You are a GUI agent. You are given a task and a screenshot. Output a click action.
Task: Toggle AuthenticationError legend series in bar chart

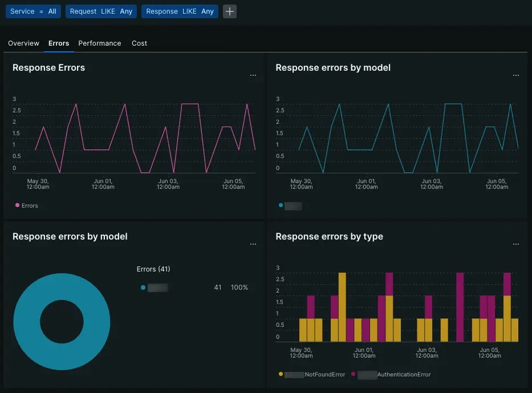pos(394,375)
